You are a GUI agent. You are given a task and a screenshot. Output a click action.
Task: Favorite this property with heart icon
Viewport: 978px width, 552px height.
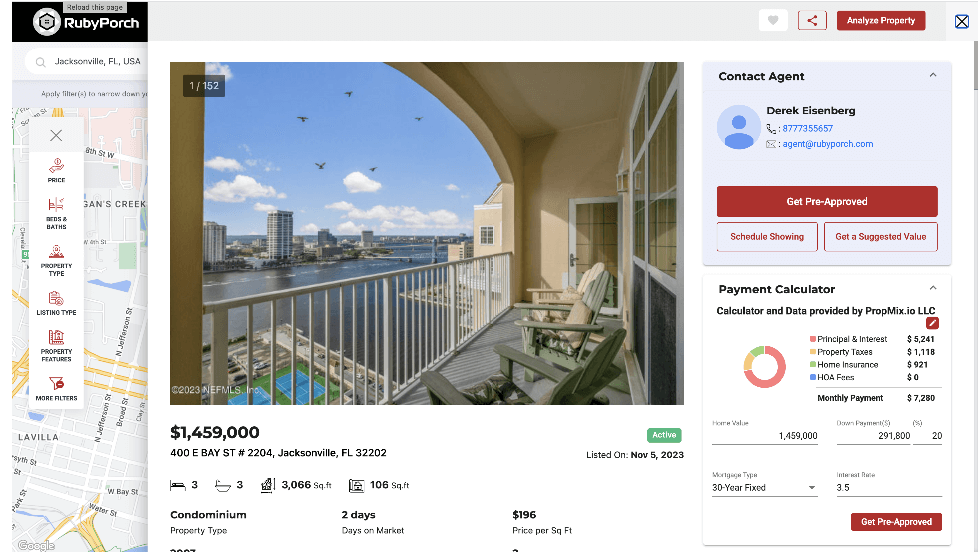[x=773, y=20]
